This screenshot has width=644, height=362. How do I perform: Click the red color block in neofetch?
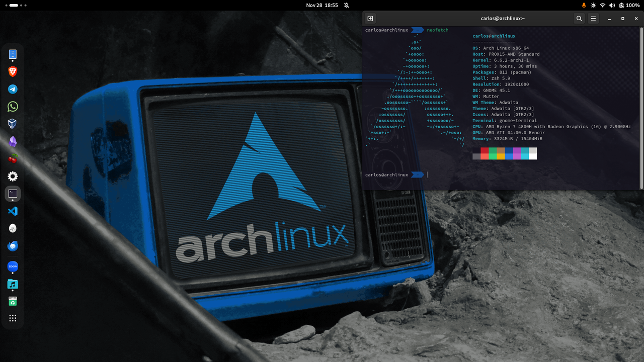(x=485, y=150)
